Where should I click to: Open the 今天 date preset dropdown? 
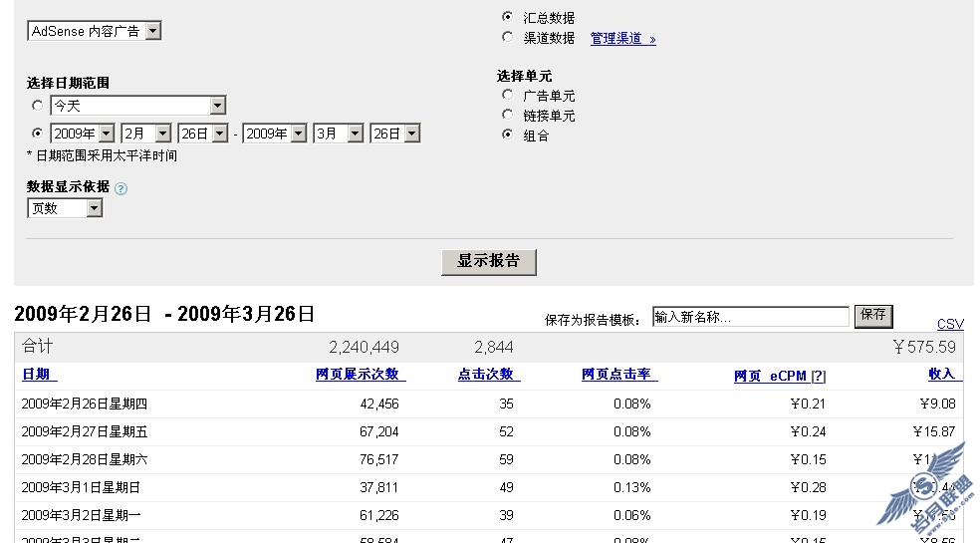pos(138,105)
